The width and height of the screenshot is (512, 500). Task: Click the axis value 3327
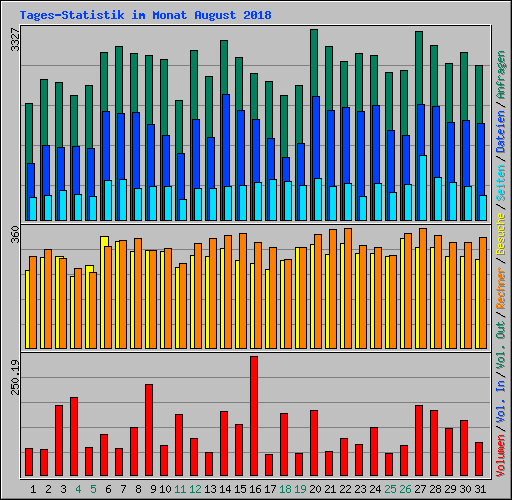click(x=16, y=40)
